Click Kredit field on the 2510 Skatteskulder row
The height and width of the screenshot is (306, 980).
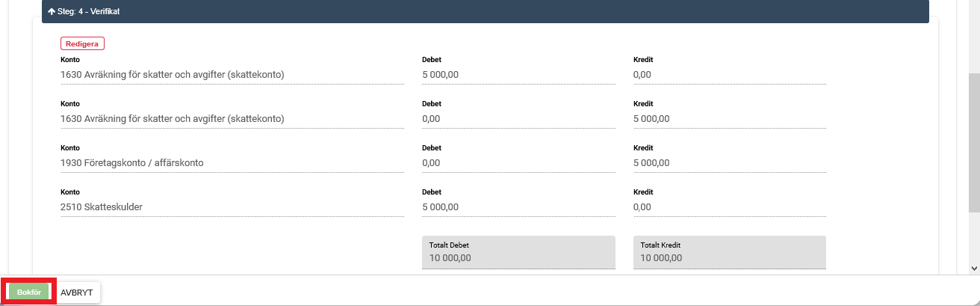click(x=729, y=207)
